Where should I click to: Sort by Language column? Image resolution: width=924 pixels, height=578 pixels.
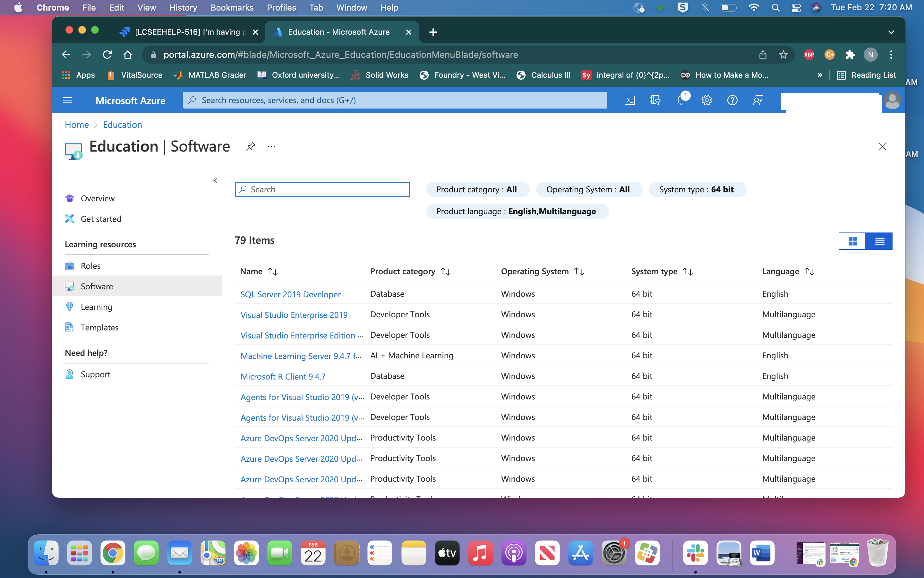[789, 271]
